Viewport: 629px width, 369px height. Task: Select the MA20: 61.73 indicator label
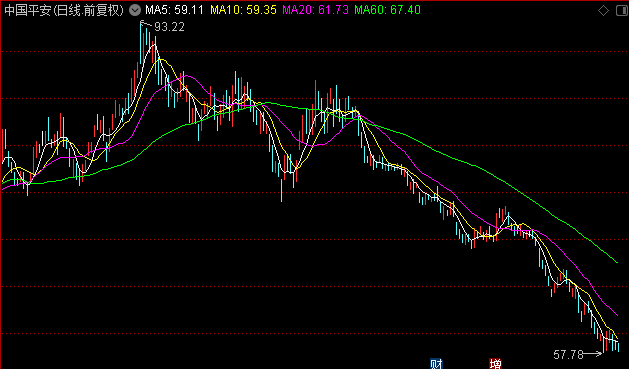tap(316, 10)
